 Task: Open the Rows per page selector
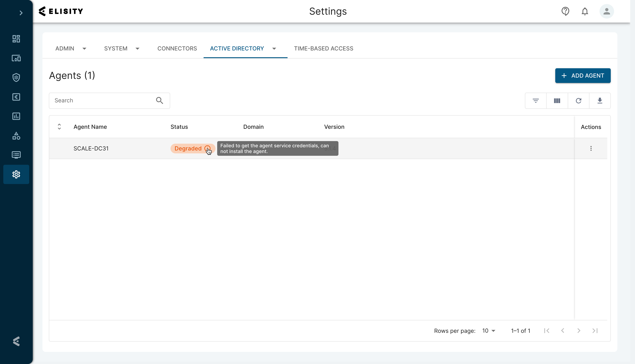click(488, 330)
